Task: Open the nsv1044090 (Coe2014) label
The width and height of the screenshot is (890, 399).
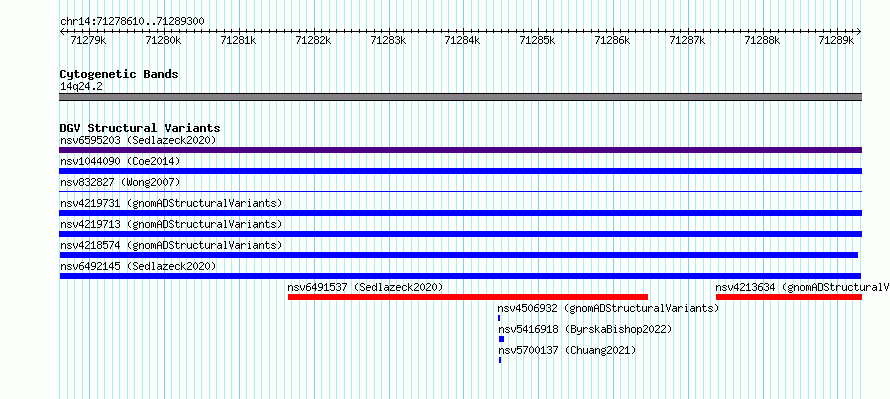Action: pos(120,161)
